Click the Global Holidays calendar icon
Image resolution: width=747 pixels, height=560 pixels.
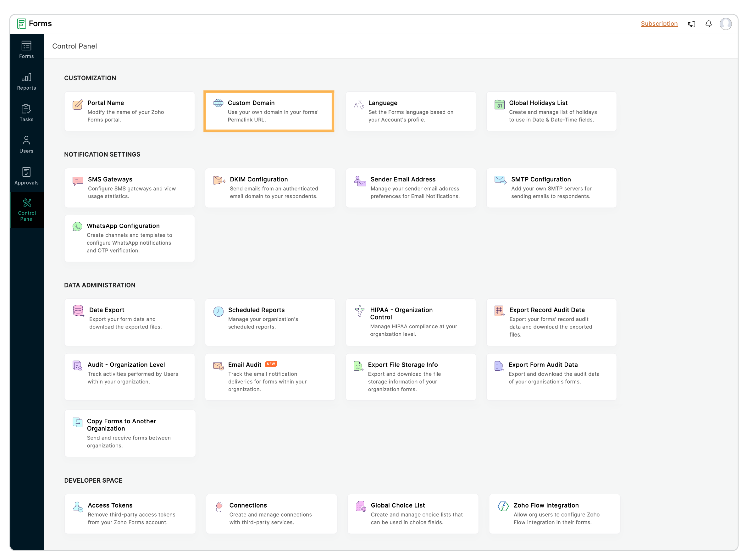499,104
